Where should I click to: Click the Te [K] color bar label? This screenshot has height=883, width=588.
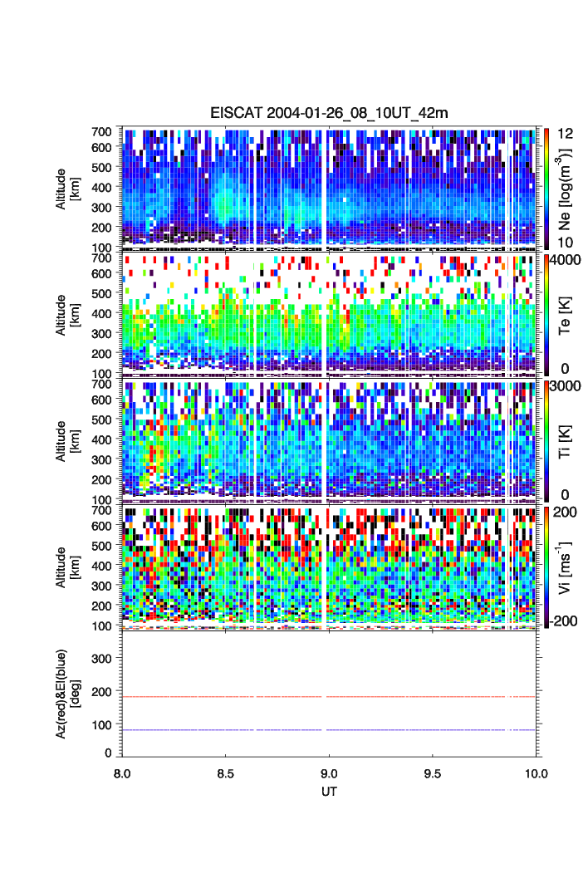click(566, 314)
